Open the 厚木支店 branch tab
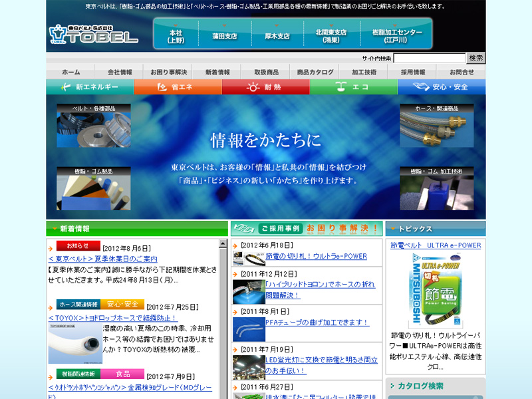 tap(277, 36)
